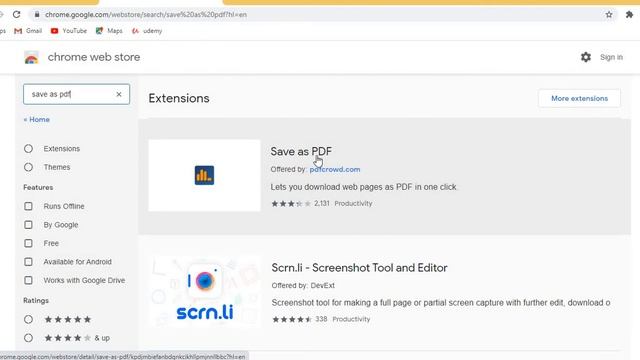This screenshot has width=640, height=360.
Task: Clear the search box with the X
Action: 119,94
